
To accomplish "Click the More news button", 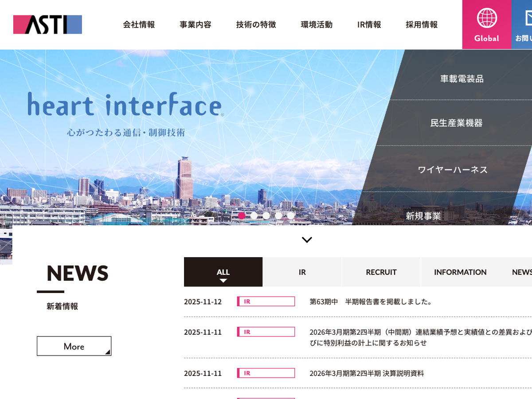I will pyautogui.click(x=74, y=346).
